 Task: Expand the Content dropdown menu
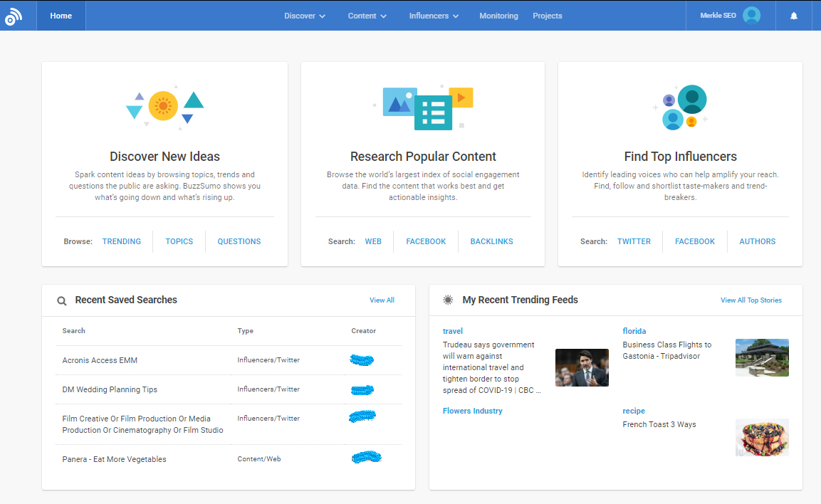[367, 16]
